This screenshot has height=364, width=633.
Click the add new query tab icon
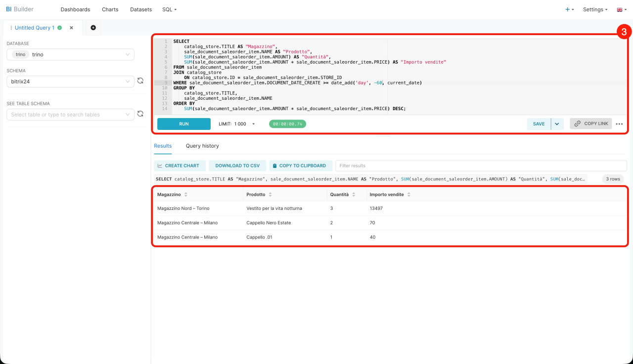(93, 28)
